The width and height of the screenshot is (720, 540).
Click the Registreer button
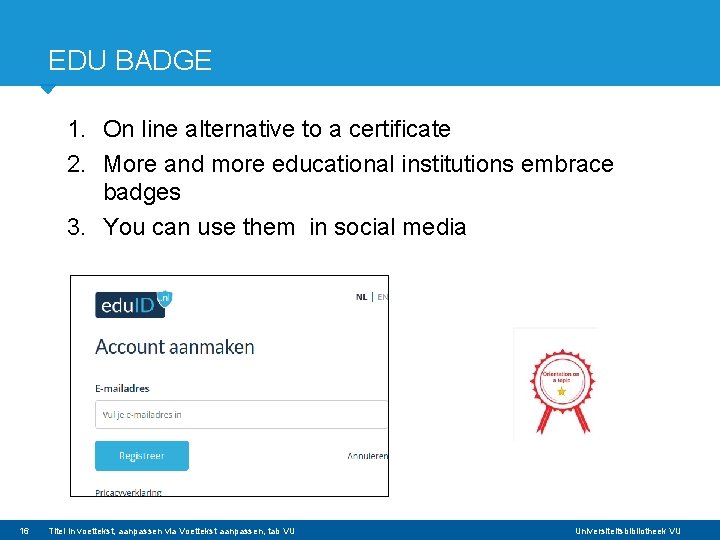[142, 456]
